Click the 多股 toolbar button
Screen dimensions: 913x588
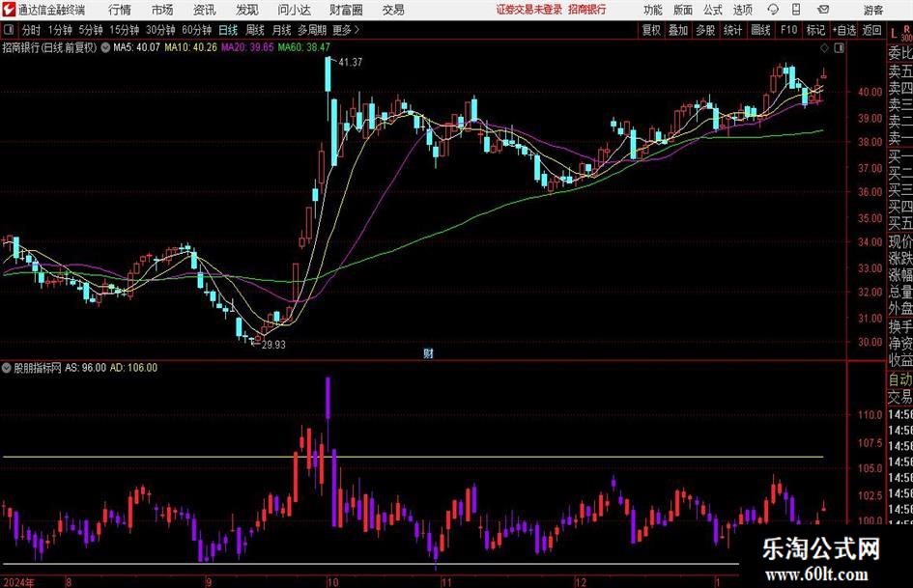click(705, 30)
